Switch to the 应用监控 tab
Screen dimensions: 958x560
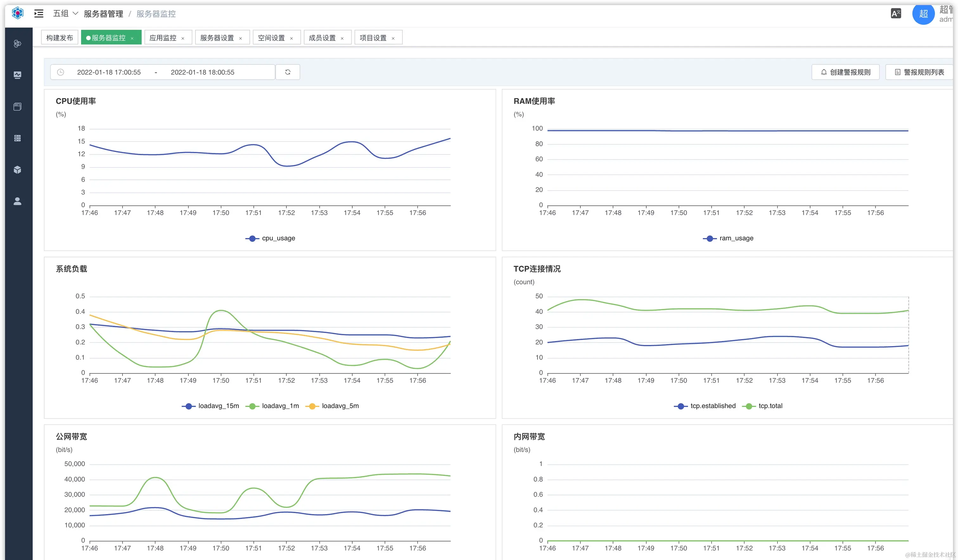click(163, 38)
